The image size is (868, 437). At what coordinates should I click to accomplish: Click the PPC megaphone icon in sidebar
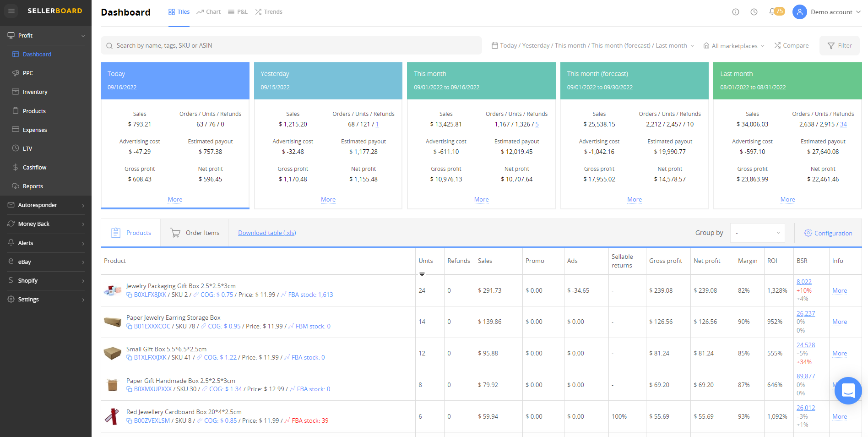point(16,73)
